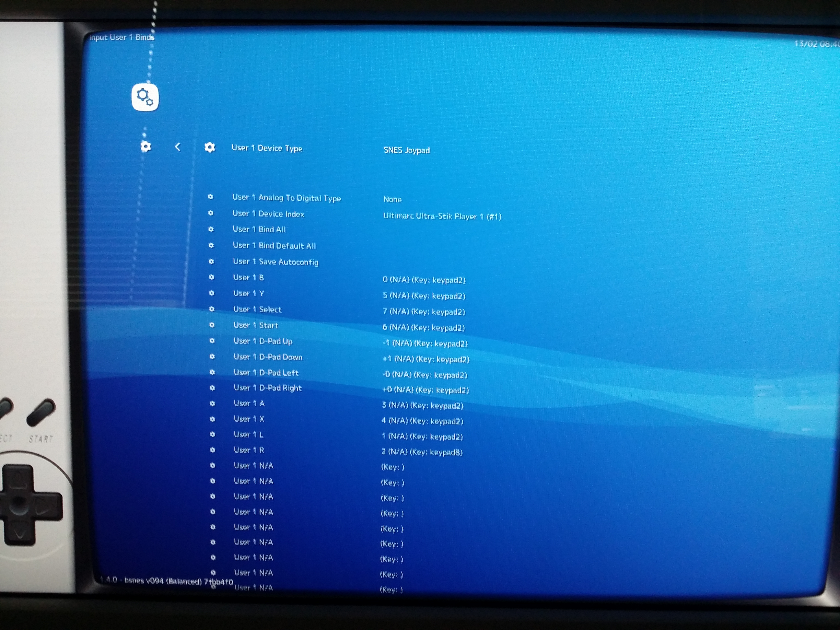Select User 1 Bind All
840x630 pixels.
[x=259, y=229]
